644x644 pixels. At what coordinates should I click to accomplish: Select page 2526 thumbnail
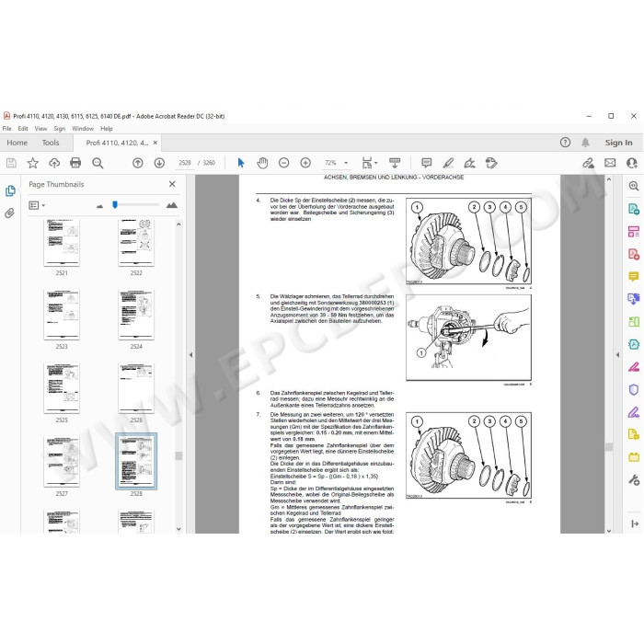136,388
